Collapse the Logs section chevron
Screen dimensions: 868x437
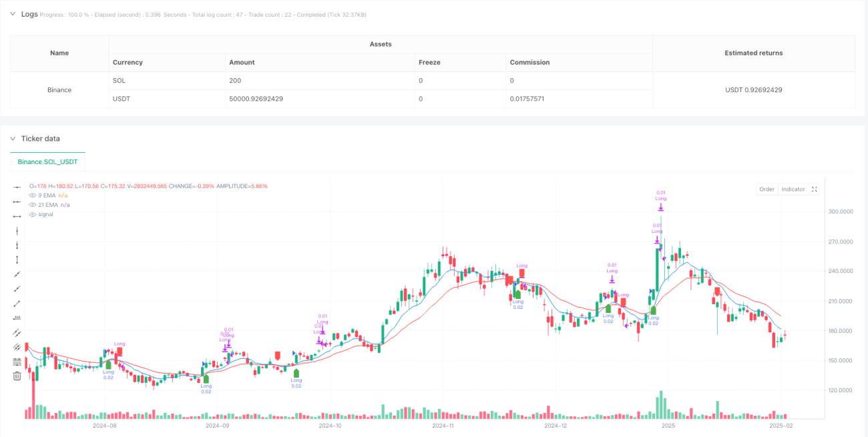pos(13,14)
